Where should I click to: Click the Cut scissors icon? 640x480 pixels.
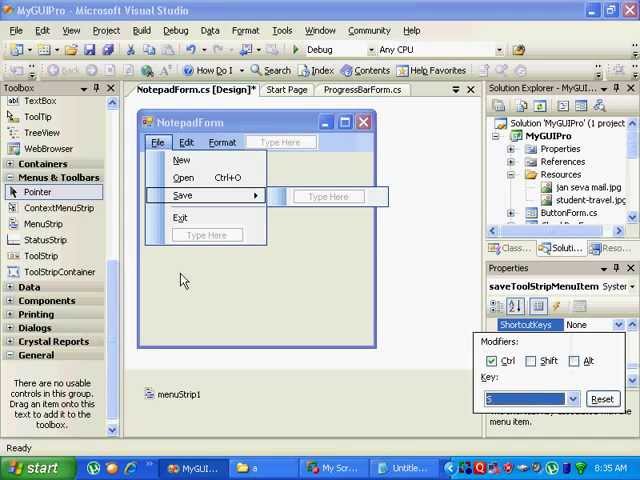tap(131, 50)
